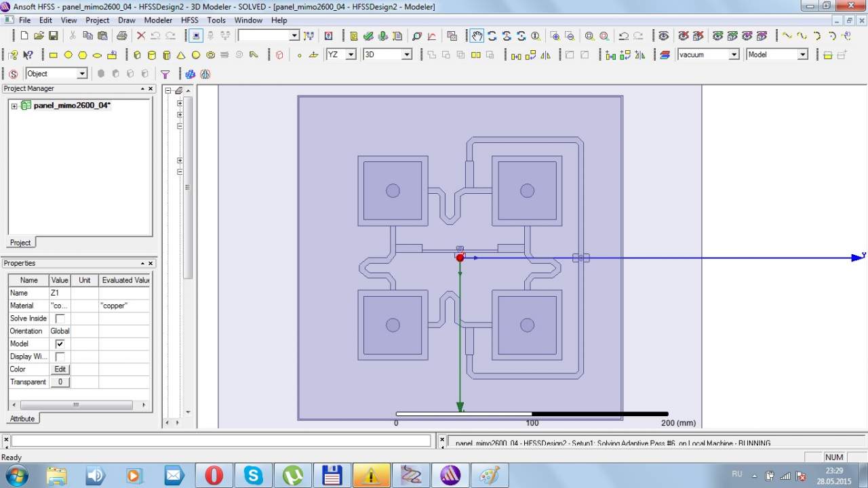Open the YZ drawing plane dropdown
Viewport: 868px width, 488px height.
[351, 55]
